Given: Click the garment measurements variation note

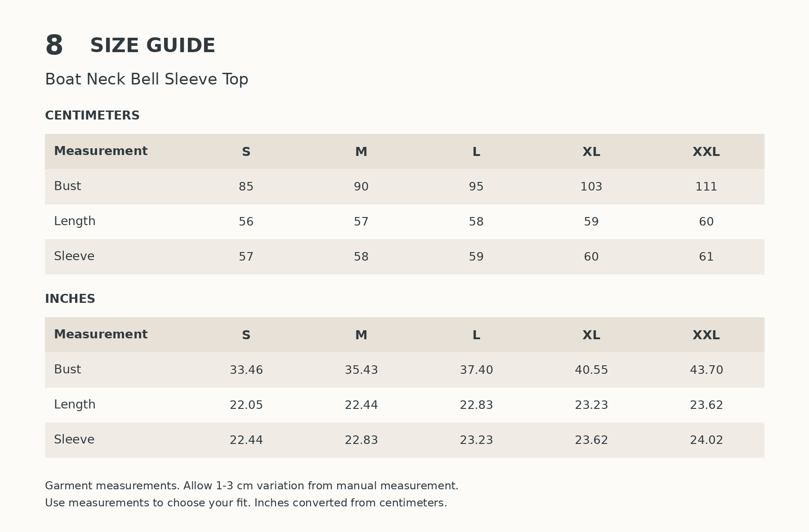Looking at the screenshot, I should tap(252, 486).
